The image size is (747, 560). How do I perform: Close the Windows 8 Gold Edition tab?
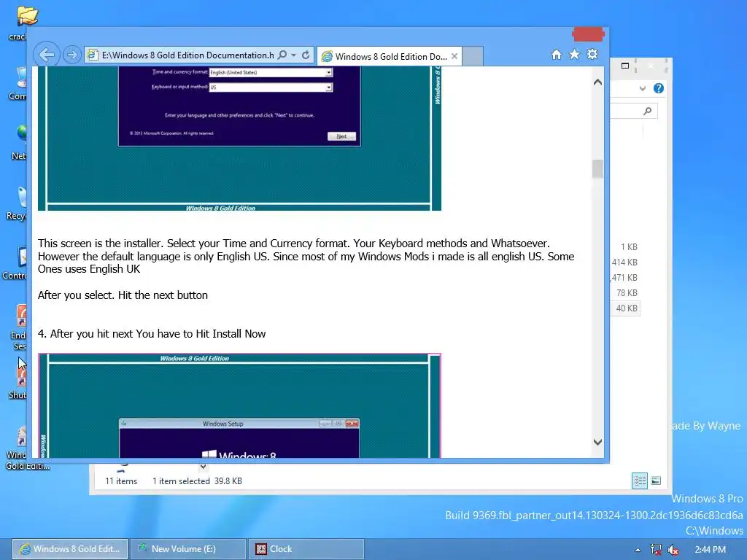click(454, 56)
